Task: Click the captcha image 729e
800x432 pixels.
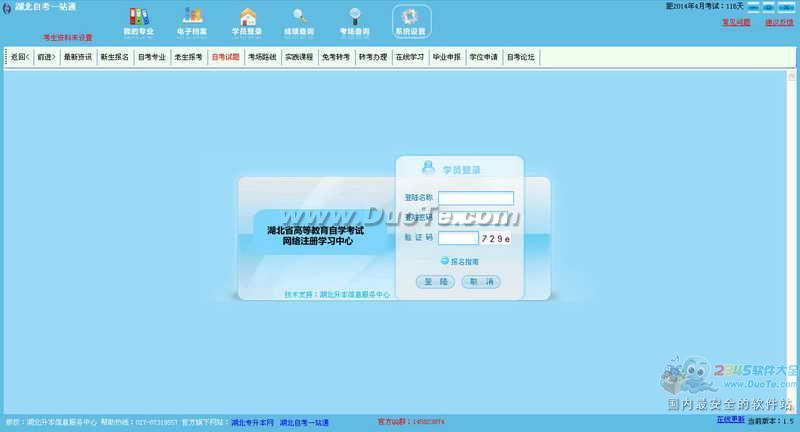Action: (x=496, y=238)
